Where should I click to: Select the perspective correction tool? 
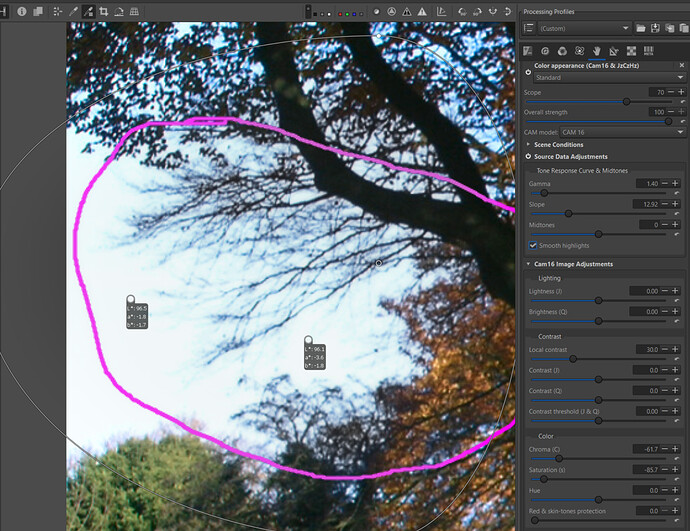click(x=134, y=11)
